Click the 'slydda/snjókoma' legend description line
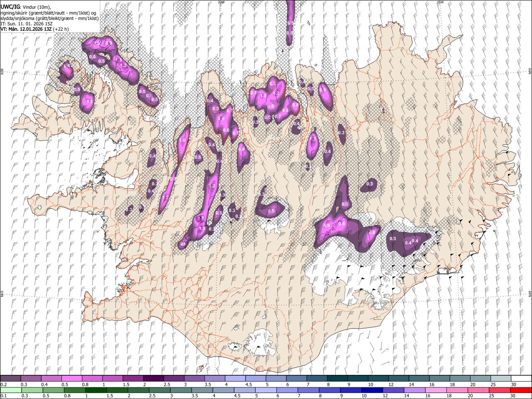532x399 pixels. click(x=49, y=18)
